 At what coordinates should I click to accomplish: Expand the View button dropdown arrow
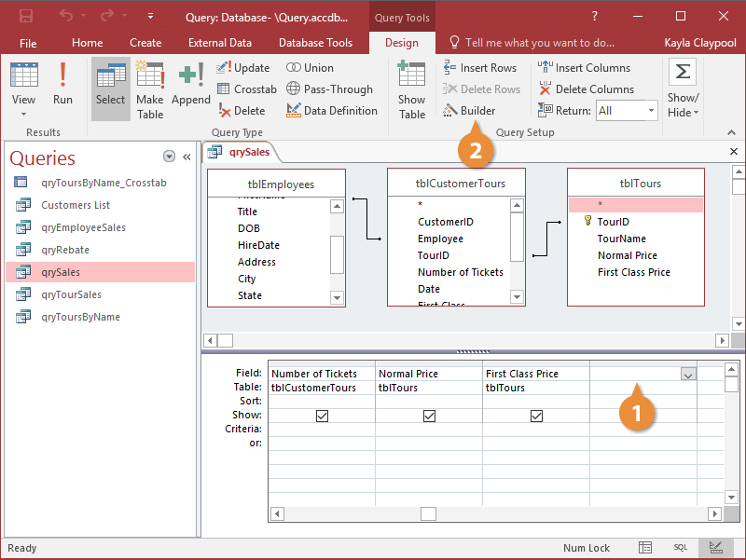23,114
